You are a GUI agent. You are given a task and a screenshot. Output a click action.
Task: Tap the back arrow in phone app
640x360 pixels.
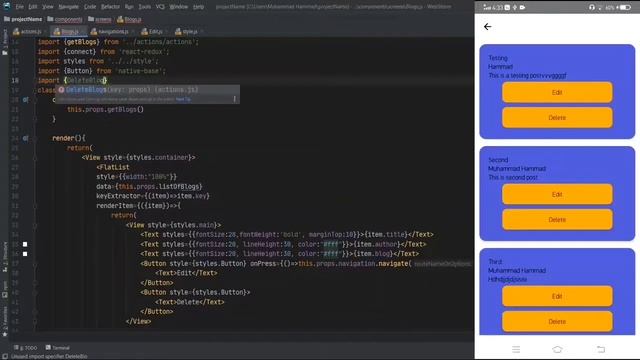coord(487,27)
